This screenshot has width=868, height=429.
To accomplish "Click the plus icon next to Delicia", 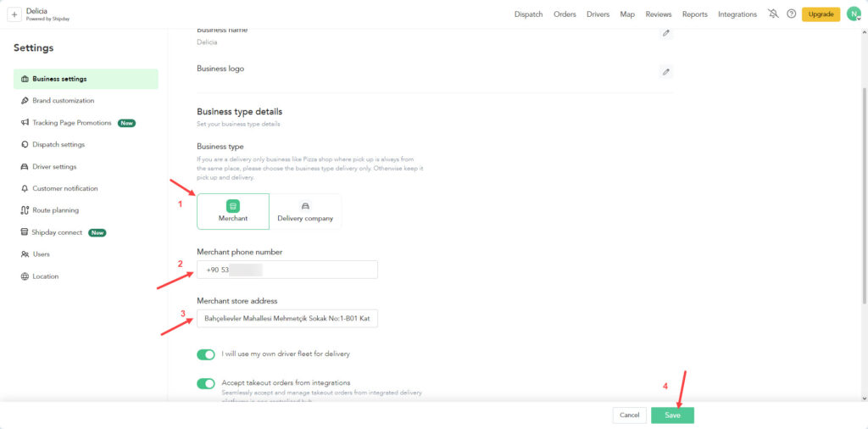I will pyautogui.click(x=14, y=14).
